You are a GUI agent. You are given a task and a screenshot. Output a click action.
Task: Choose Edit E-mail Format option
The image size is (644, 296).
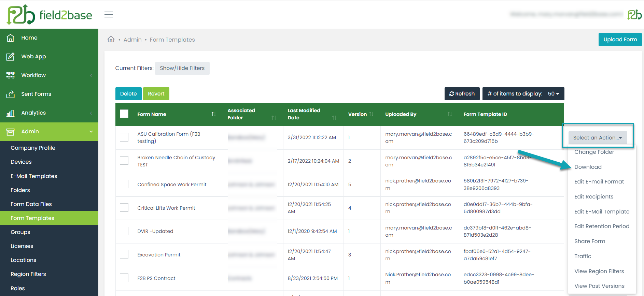(x=599, y=182)
